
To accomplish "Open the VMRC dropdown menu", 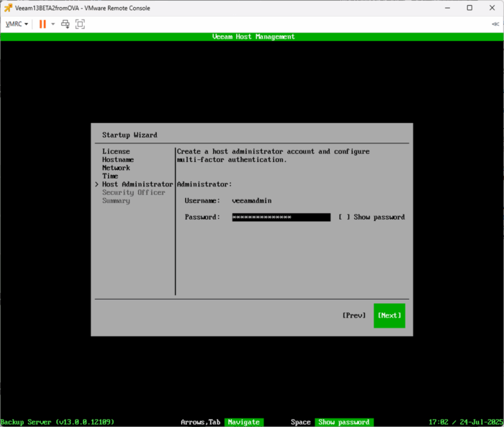I will tap(17, 24).
